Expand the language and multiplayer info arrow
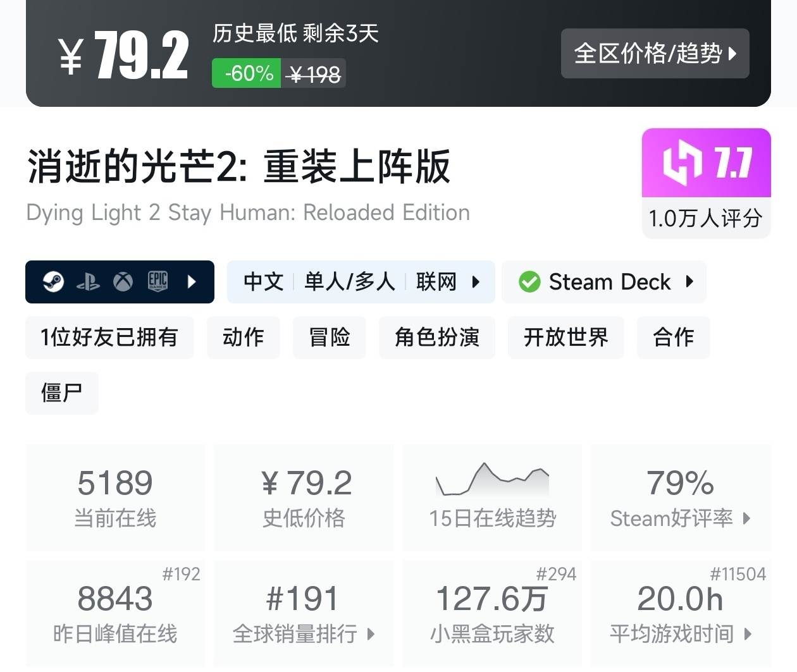The height and width of the screenshot is (672, 797). [476, 282]
